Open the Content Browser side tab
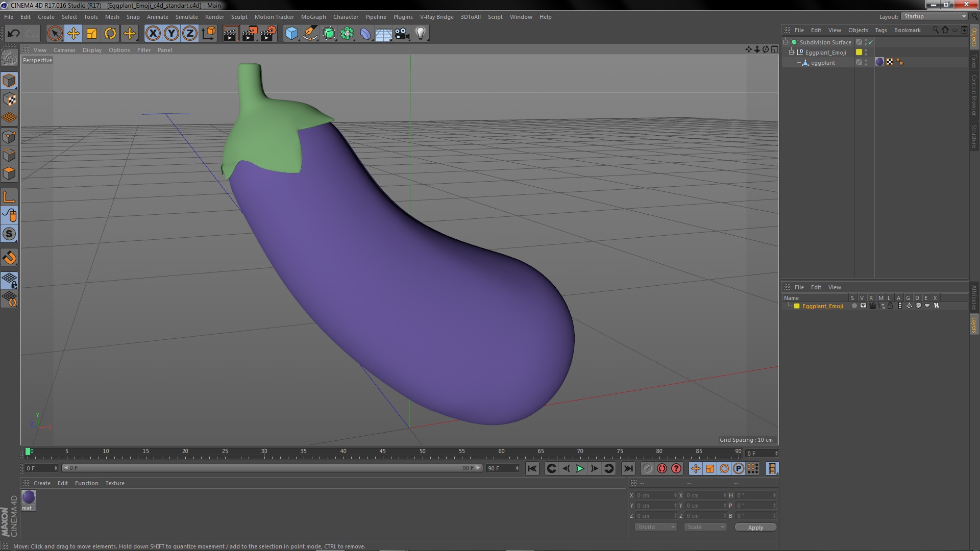 (x=974, y=95)
